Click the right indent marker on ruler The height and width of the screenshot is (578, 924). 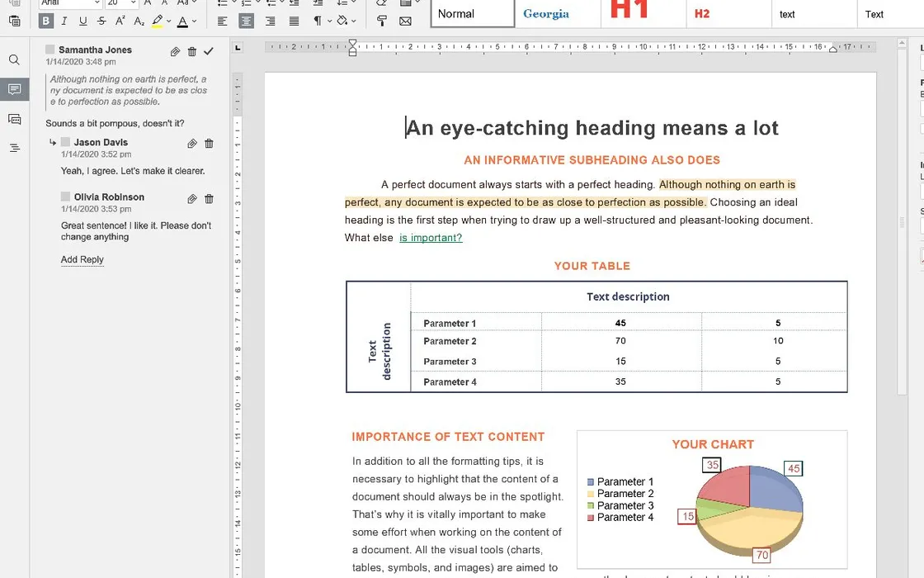point(832,49)
